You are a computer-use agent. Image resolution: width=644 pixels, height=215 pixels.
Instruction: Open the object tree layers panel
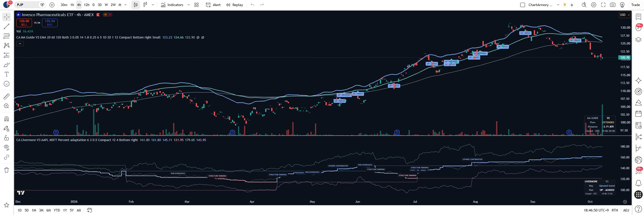tap(638, 40)
